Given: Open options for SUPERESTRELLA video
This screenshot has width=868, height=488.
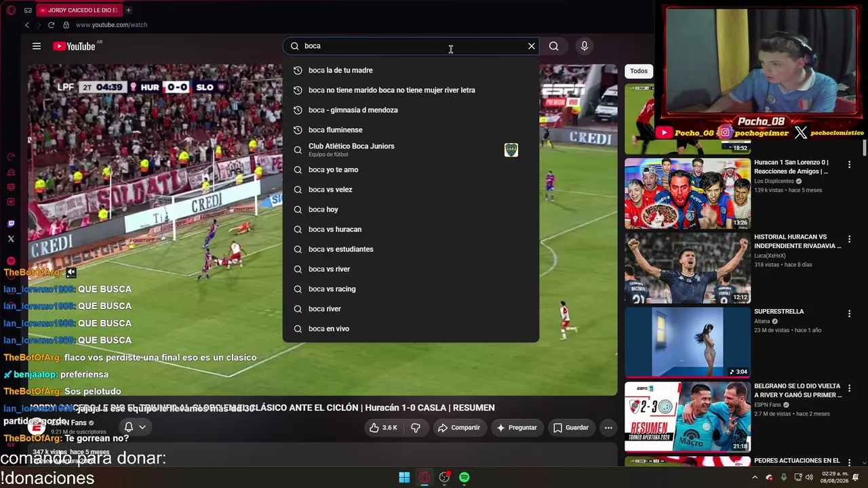Looking at the screenshot, I should tap(849, 313).
